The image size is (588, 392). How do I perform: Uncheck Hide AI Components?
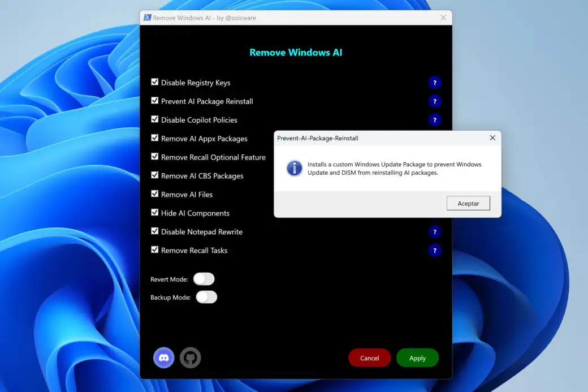click(154, 213)
